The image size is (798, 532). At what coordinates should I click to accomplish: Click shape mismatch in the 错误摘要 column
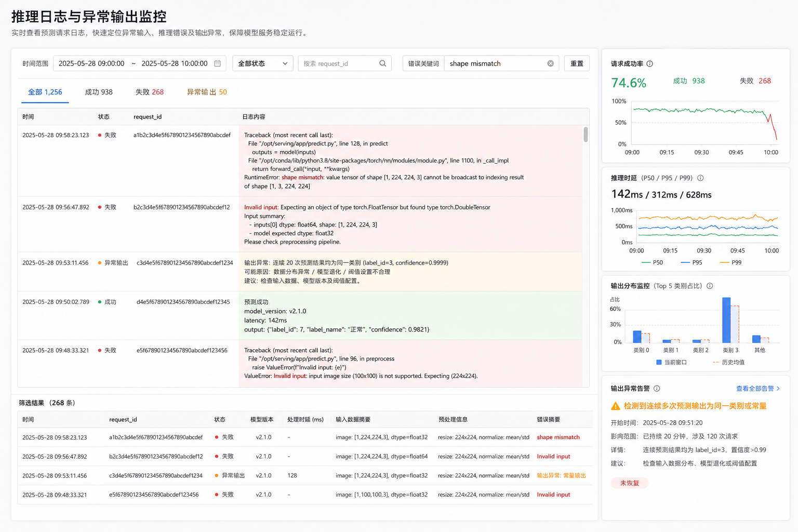558,437
